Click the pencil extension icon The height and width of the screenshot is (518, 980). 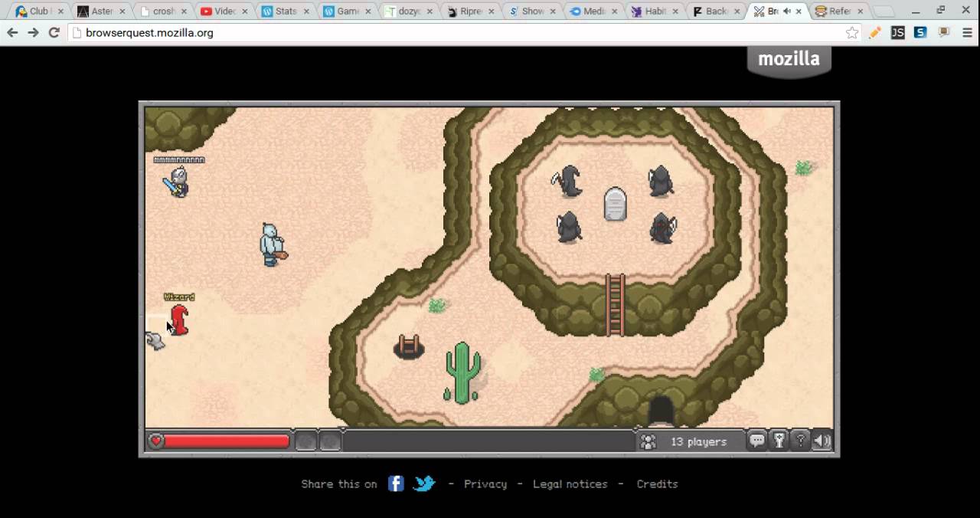[875, 33]
